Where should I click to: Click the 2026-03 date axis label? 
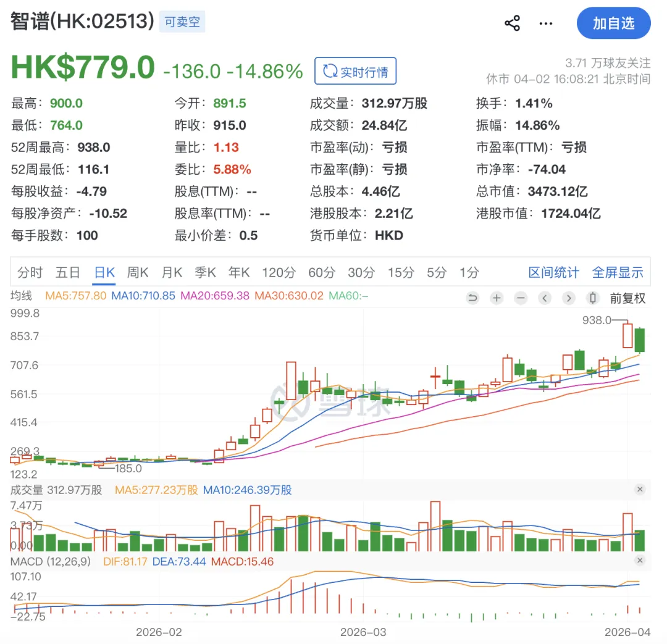363,632
